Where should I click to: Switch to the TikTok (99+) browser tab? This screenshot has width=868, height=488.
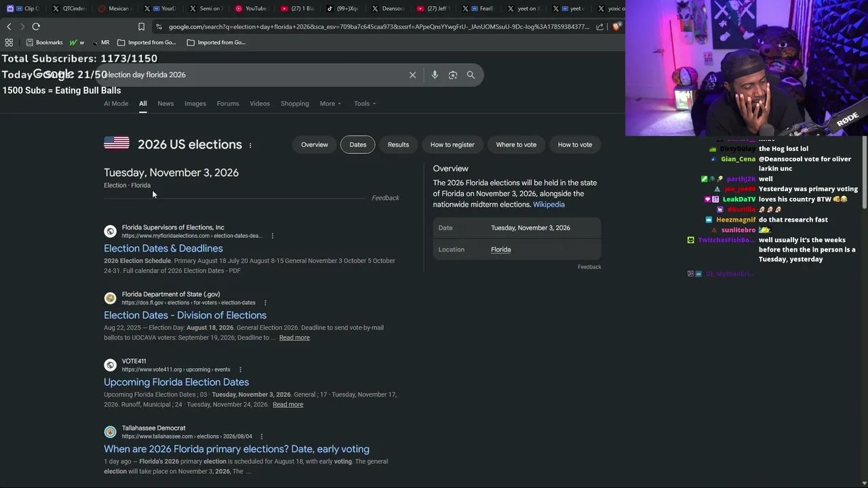342,9
